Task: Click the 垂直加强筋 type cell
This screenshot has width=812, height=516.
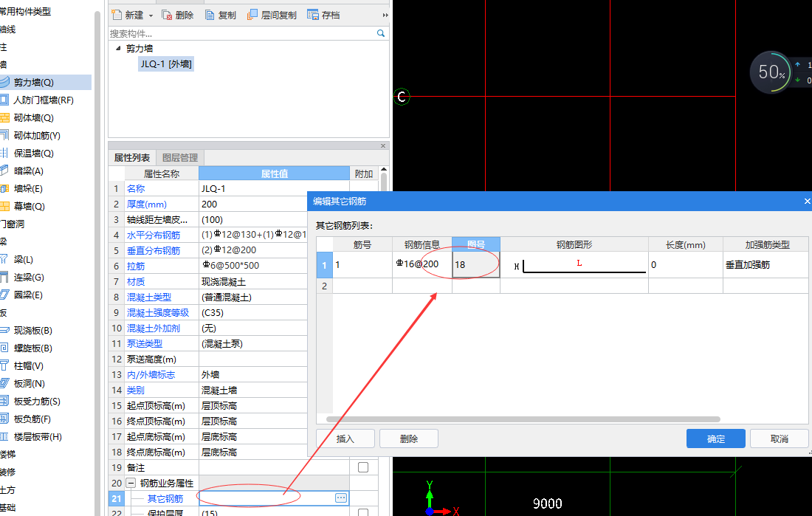Action: pyautogui.click(x=766, y=265)
